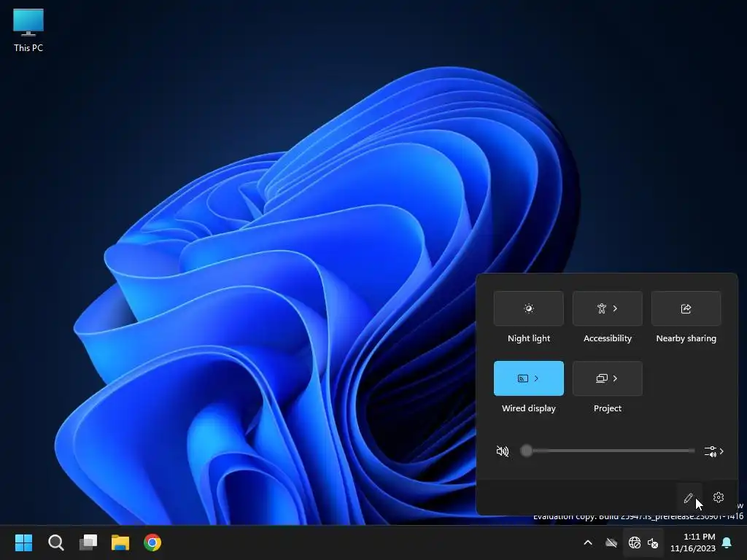Screen dimensions: 747x560
Task: Click the Project label text
Action: click(x=608, y=408)
